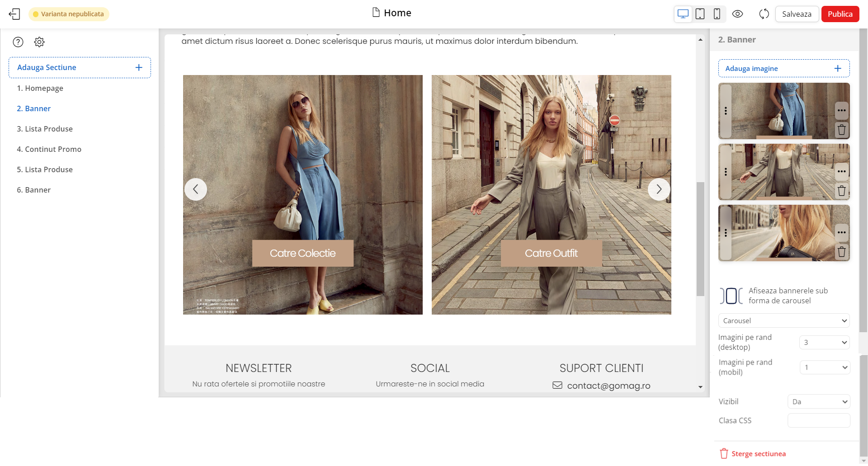Open the Carousel display type dropdown

click(x=783, y=320)
